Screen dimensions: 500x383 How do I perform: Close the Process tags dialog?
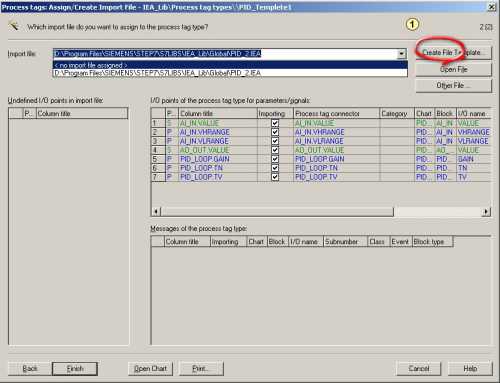[492, 7]
